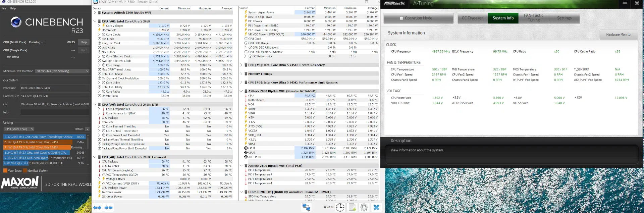644x213 pixels.
Task: Click thermometer icon beside Motherboard row
Action: tap(246, 100)
